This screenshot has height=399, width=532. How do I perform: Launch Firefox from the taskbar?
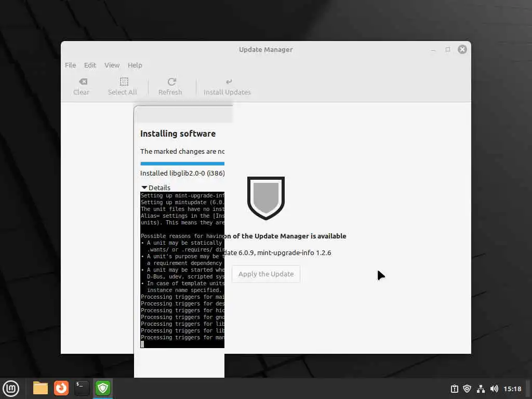[x=61, y=388]
